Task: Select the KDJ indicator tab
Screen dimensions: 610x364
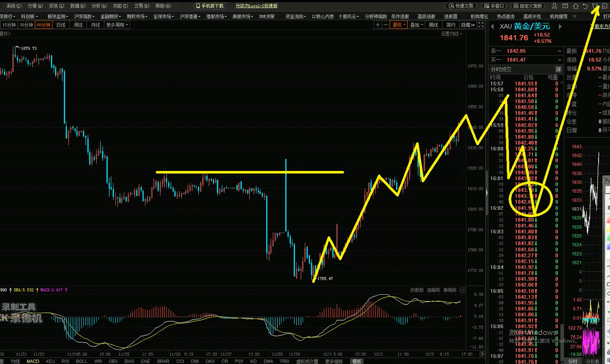Action: pos(50,361)
